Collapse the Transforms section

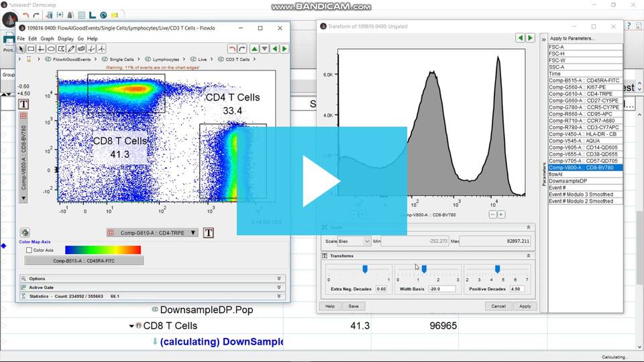pyautogui.click(x=529, y=255)
